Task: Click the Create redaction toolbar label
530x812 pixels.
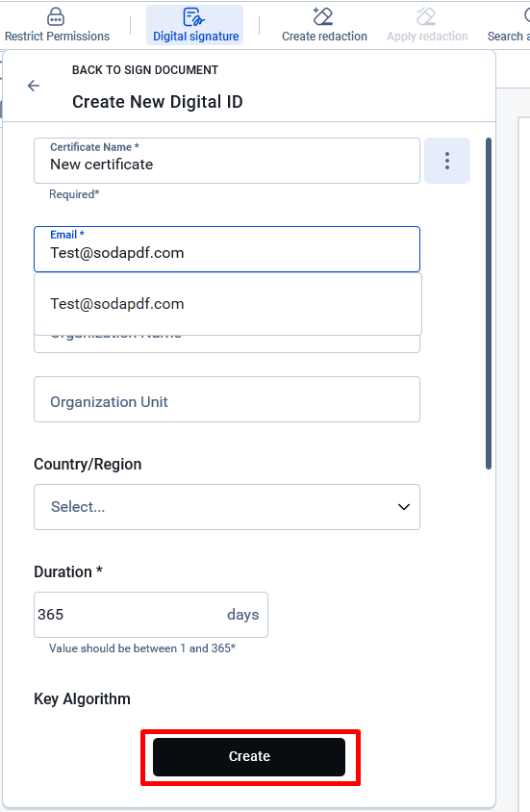Action: click(x=324, y=37)
